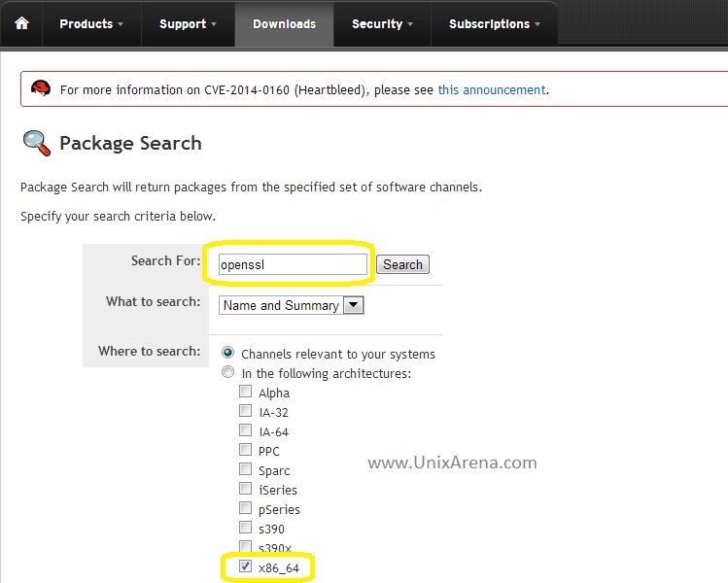Screen dimensions: 728x583
Task: Check the pSeries architecture checkbox
Action: pyautogui.click(x=245, y=508)
